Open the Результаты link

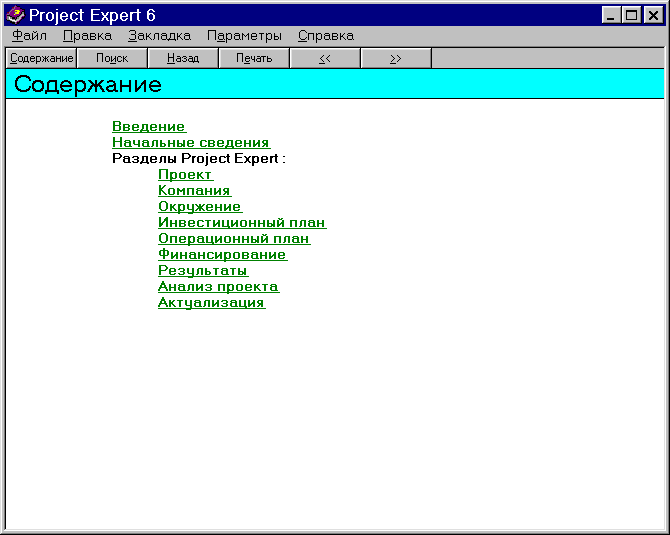(203, 270)
